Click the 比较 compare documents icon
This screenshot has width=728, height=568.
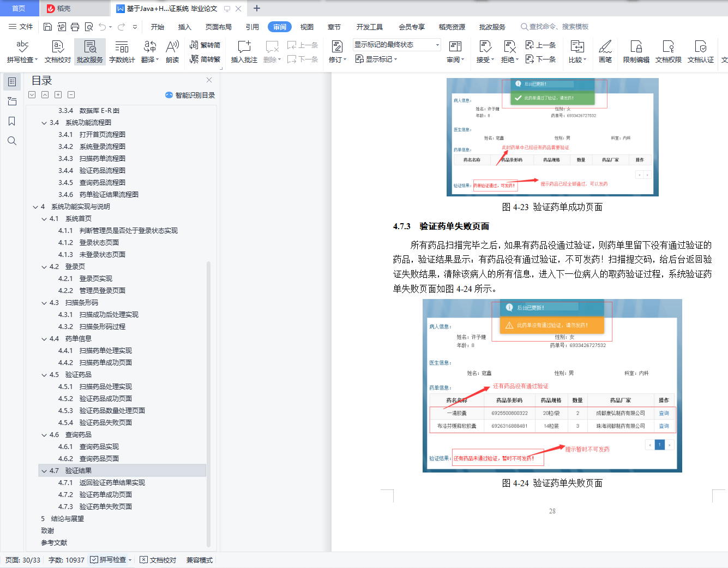pyautogui.click(x=577, y=46)
